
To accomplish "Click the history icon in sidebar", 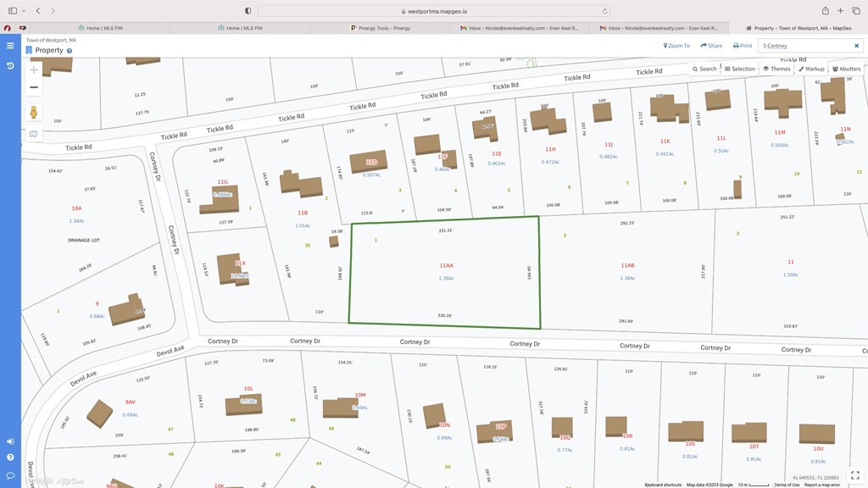I will coord(10,65).
